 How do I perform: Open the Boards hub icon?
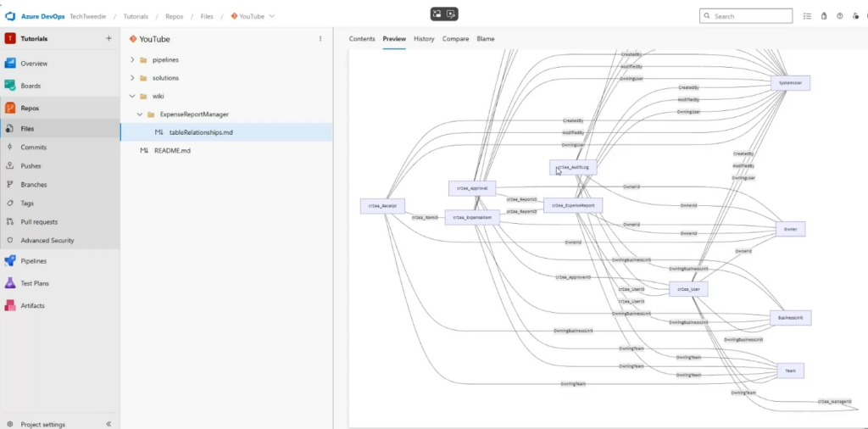click(x=10, y=86)
